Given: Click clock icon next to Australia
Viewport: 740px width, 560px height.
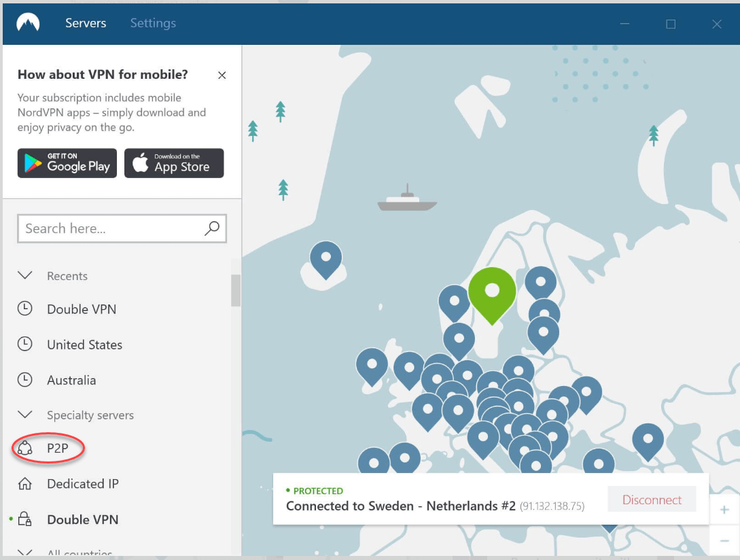Looking at the screenshot, I should [x=24, y=379].
